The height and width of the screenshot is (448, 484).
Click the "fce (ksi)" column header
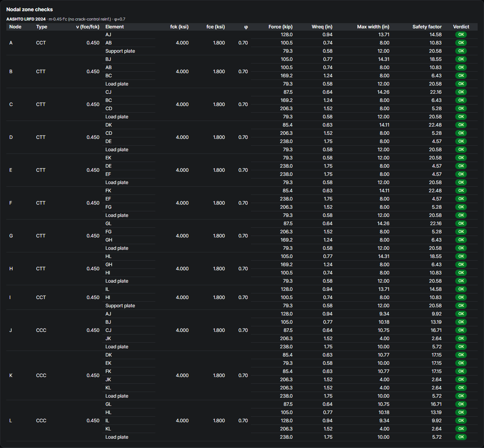[x=215, y=27]
